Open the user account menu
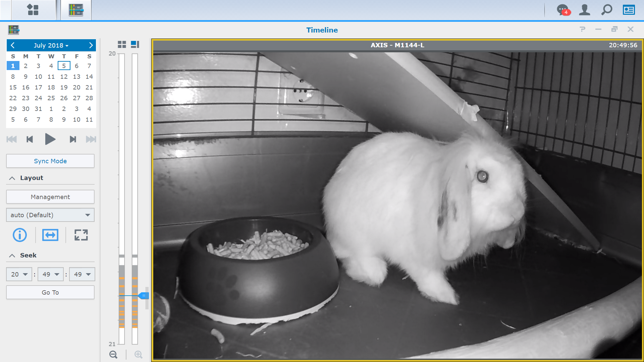The width and height of the screenshot is (644, 362). coord(585,10)
